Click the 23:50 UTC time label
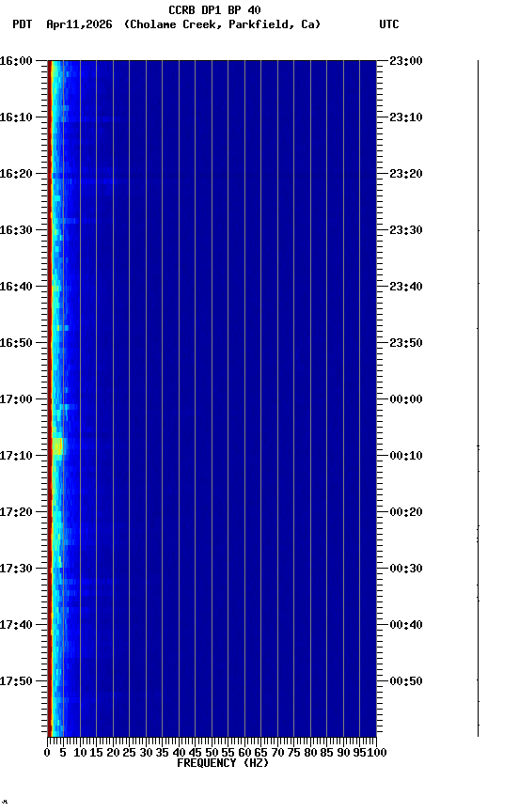Screen dimensions: 519x812 (x=406, y=343)
